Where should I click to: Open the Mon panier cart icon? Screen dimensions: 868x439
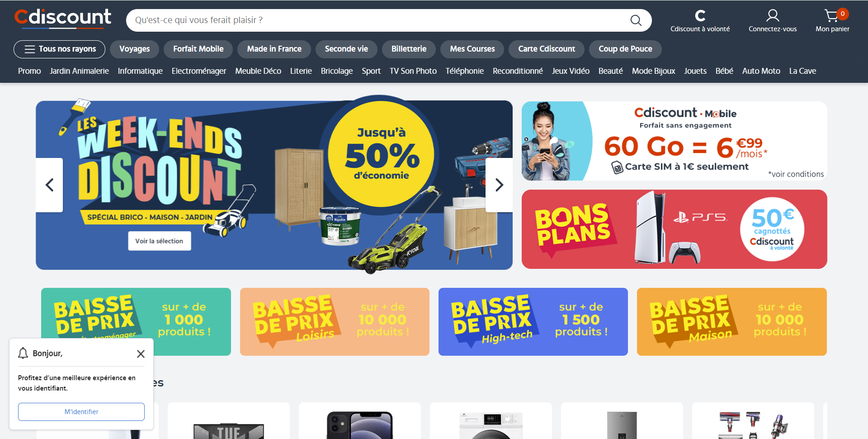(x=832, y=16)
